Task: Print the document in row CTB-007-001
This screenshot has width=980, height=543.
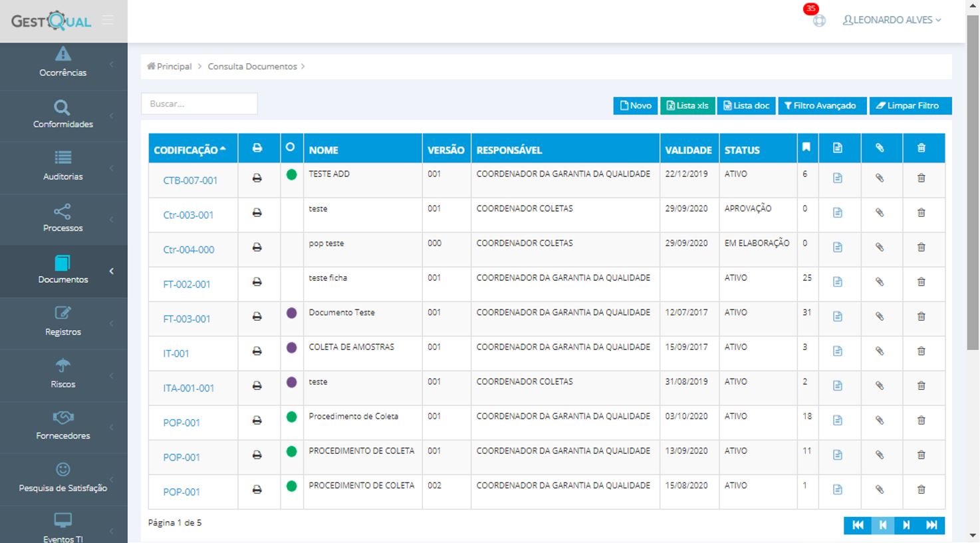Action: [x=257, y=178]
